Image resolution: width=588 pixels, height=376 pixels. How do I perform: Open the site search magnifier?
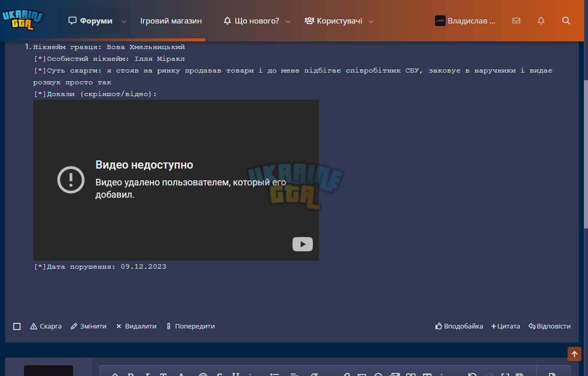pyautogui.click(x=566, y=20)
